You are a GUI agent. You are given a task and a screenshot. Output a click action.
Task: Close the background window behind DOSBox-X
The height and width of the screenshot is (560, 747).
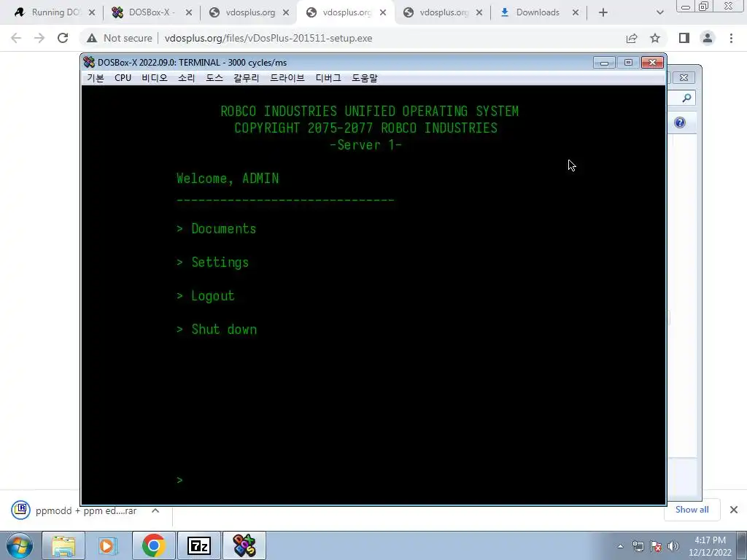[684, 77]
